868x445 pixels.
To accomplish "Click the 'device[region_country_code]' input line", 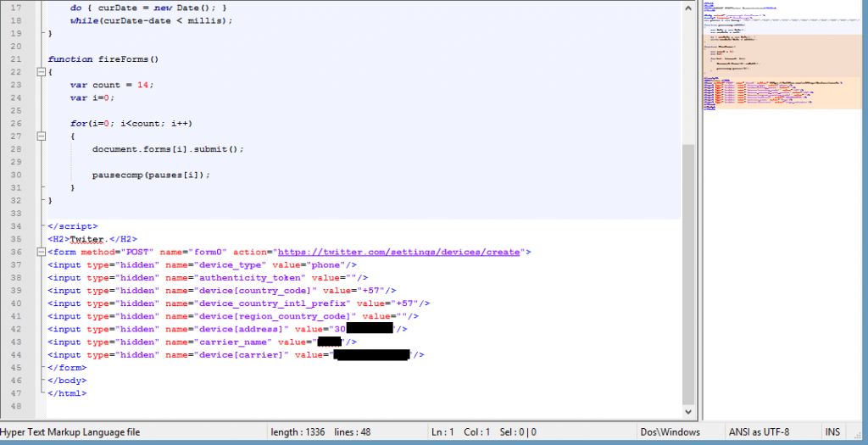I will (x=233, y=317).
